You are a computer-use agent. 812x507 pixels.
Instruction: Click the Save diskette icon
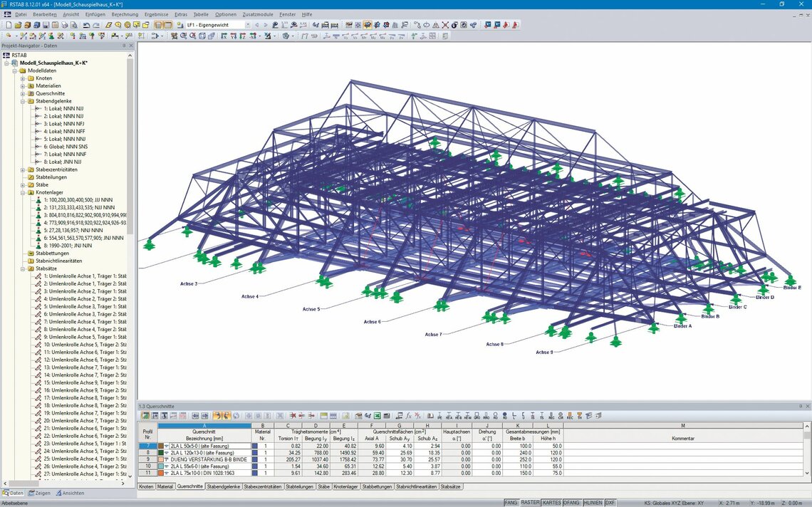(46, 25)
